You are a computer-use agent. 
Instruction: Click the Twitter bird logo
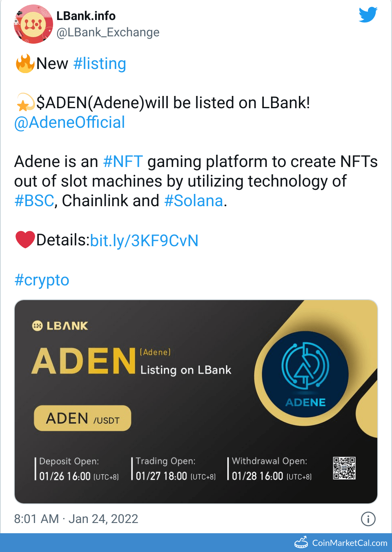[368, 15]
